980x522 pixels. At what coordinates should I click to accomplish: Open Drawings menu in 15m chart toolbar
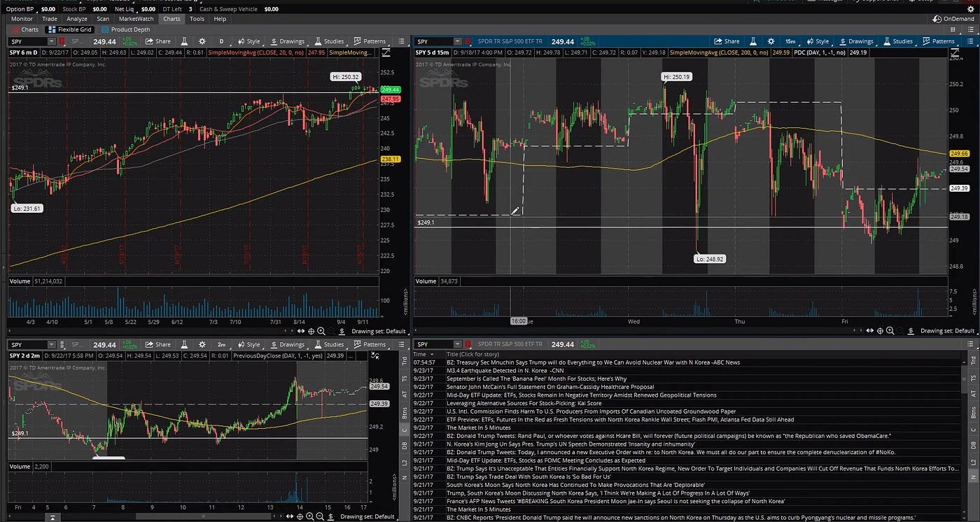[856, 41]
